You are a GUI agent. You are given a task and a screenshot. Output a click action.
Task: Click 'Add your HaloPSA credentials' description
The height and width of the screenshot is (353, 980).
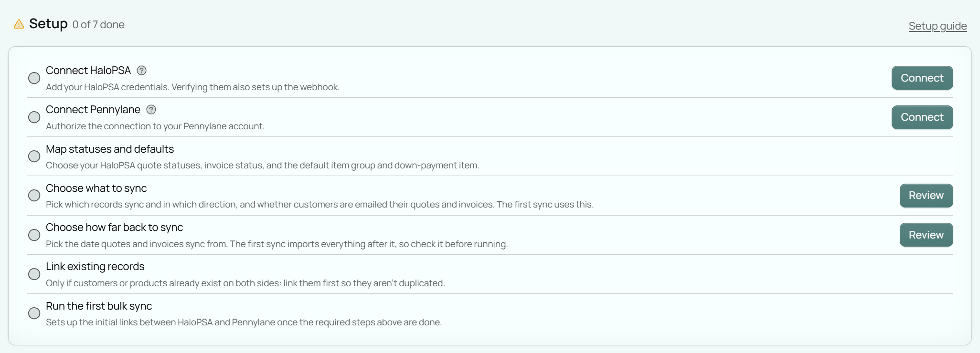pyautogui.click(x=192, y=87)
